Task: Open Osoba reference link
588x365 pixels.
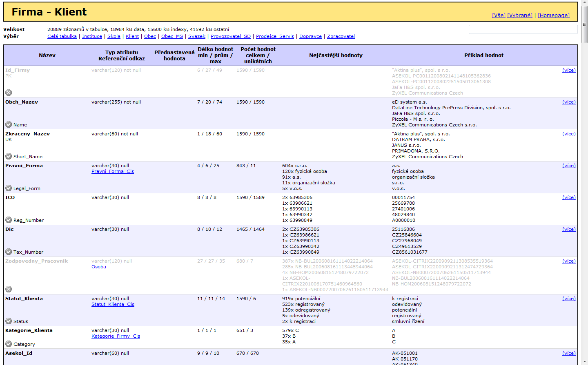Action: pyautogui.click(x=99, y=267)
